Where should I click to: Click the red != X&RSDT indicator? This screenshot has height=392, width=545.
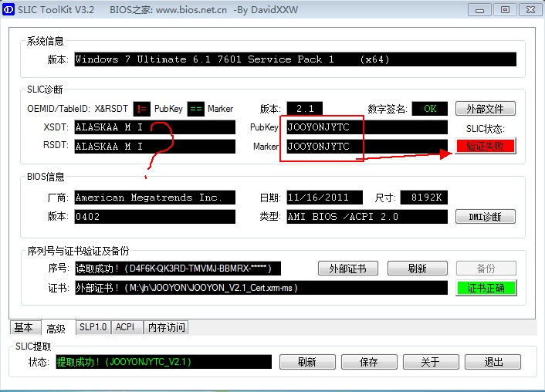point(141,109)
